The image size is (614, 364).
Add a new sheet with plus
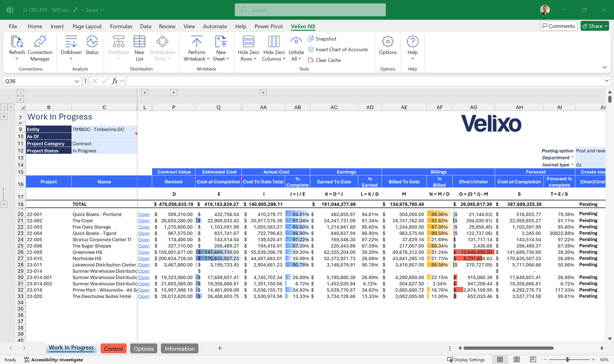point(220,348)
